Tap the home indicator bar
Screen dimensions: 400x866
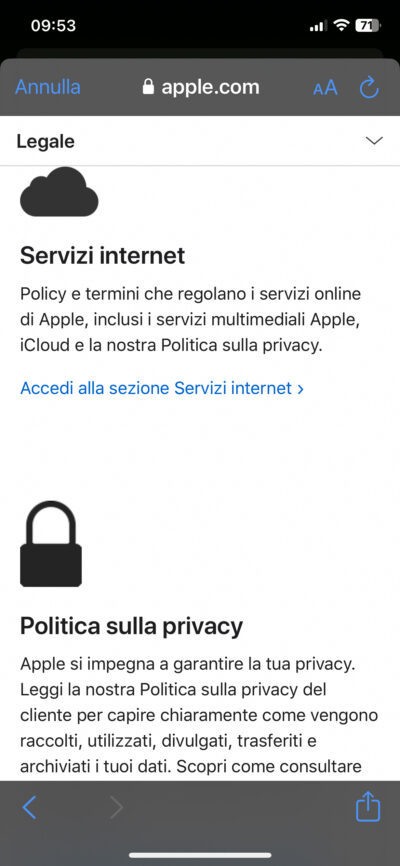tap(200, 855)
